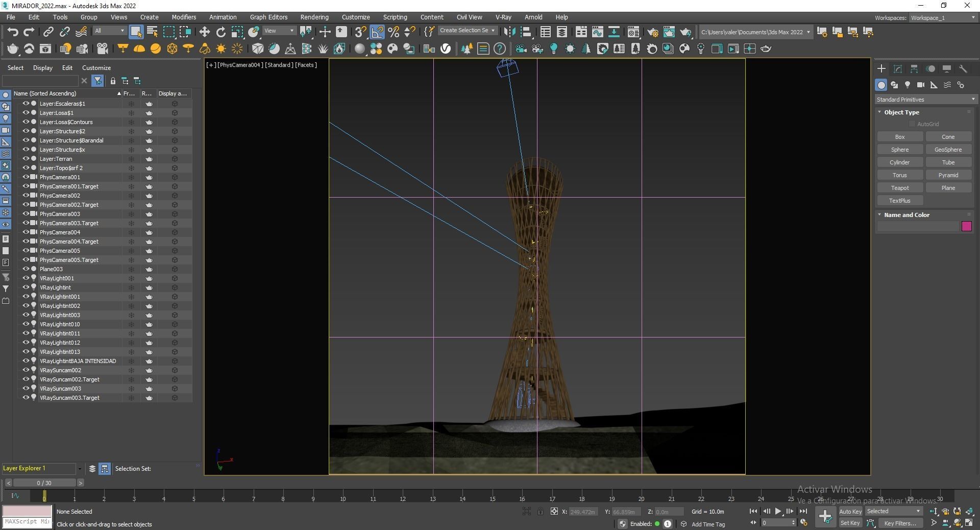Open the Standard Primitives dropdown
Viewport: 980px width, 530px height.
pos(925,100)
